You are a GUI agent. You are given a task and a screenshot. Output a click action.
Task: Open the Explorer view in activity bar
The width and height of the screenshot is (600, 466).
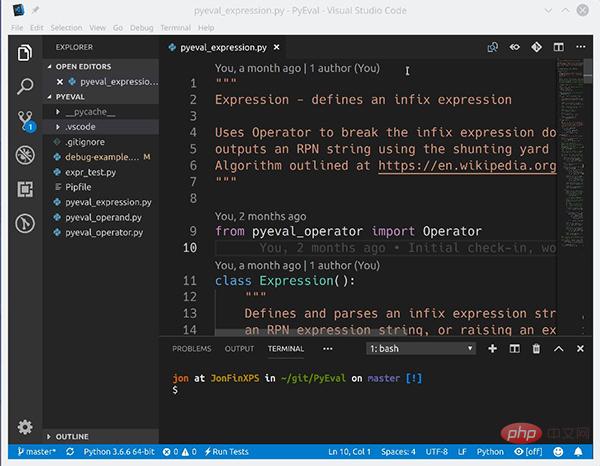pyautogui.click(x=25, y=52)
